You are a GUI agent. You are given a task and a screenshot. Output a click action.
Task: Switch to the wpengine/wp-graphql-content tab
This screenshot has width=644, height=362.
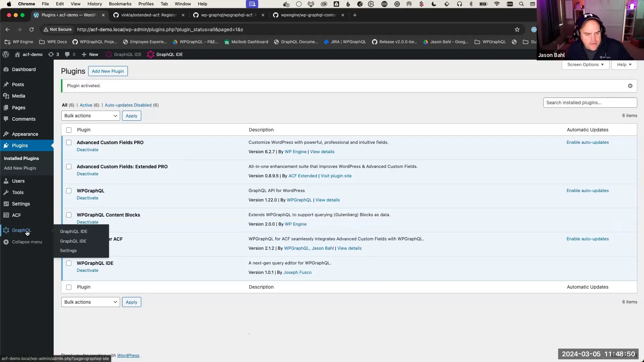pyautogui.click(x=309, y=15)
